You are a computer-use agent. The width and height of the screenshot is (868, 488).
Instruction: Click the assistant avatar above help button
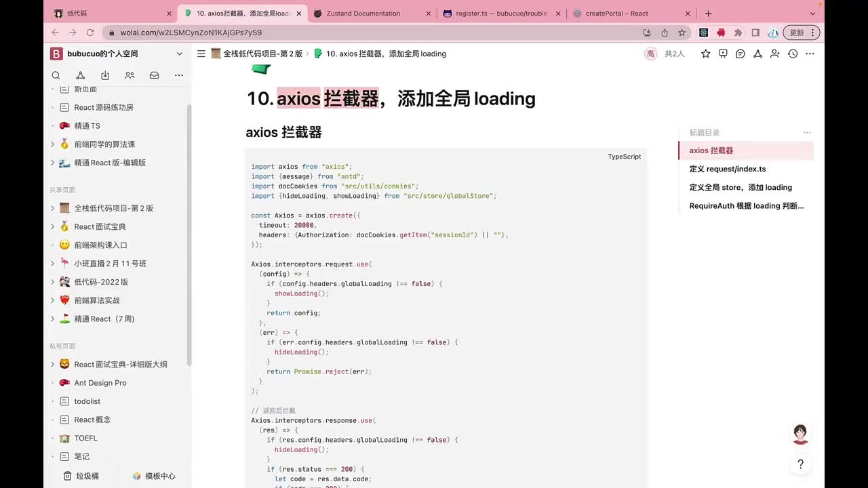[x=801, y=434]
